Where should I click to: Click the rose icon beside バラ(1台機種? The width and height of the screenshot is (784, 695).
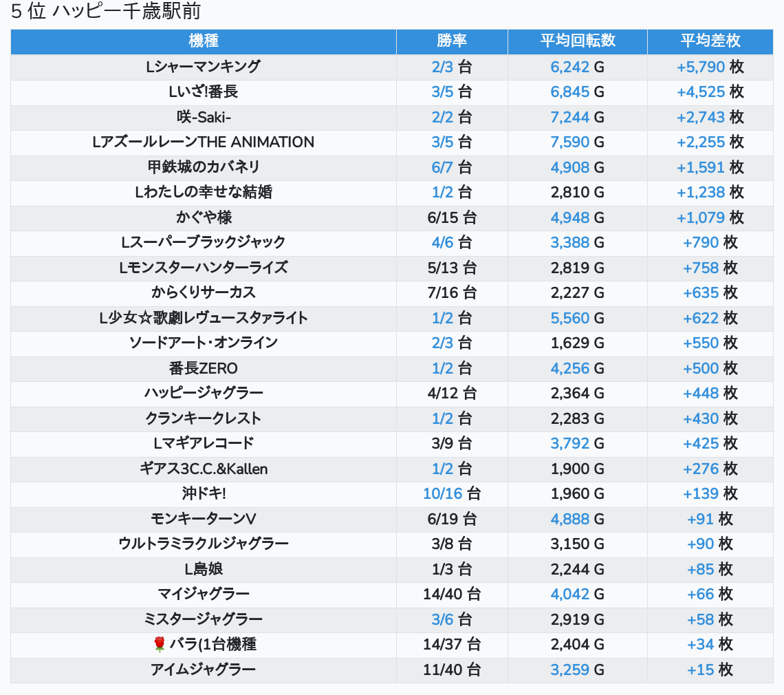159,644
